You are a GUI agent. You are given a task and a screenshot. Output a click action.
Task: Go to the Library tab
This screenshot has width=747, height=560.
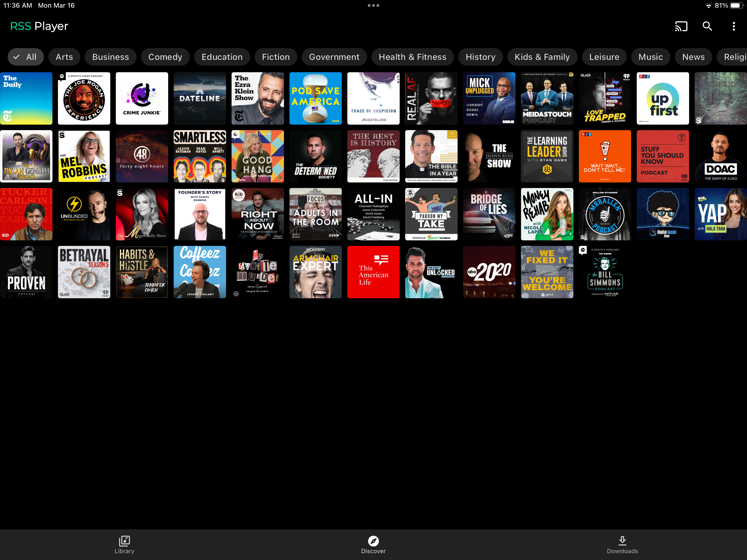tap(124, 544)
